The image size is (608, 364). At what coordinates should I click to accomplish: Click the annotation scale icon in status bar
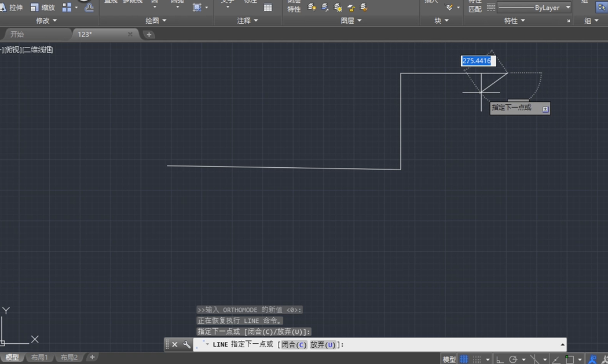tap(592, 359)
